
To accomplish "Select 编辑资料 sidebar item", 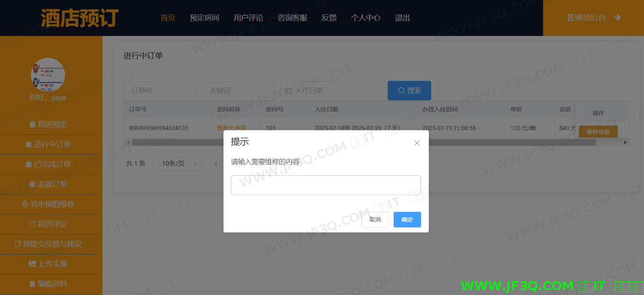I will click(x=48, y=284).
